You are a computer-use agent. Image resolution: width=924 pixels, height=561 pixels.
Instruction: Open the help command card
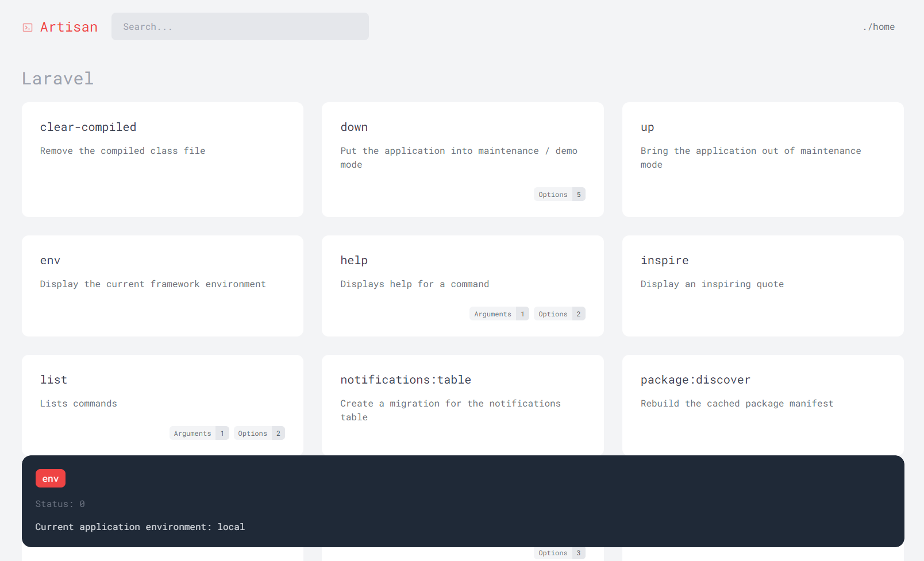coord(463,286)
